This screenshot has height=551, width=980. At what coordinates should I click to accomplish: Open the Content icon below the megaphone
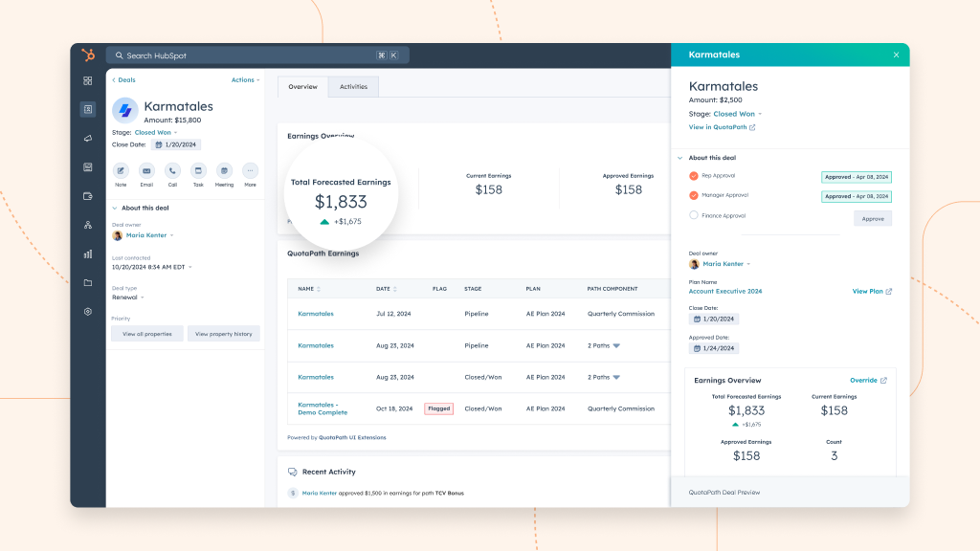pos(87,166)
